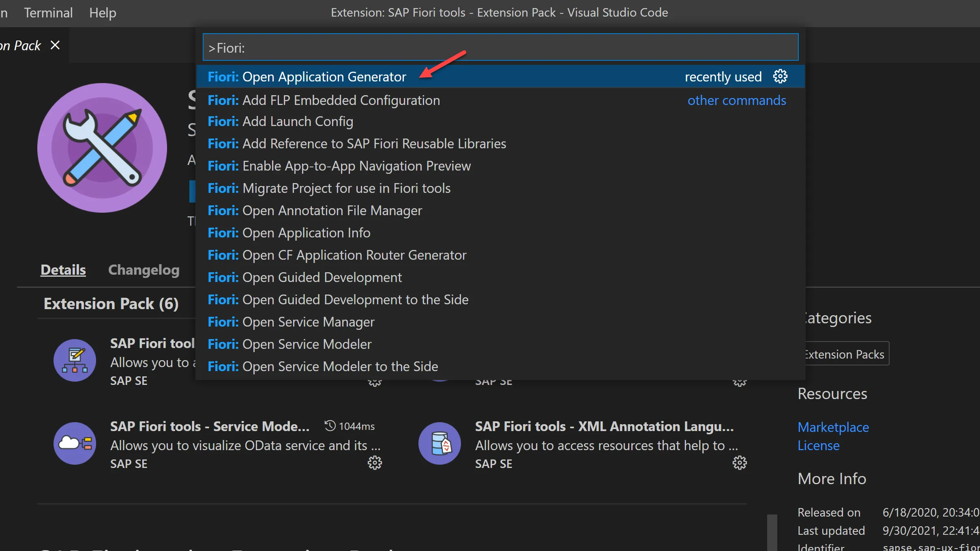Click the activation time clock icon
Image resolution: width=980 pixels, height=551 pixels.
click(x=330, y=426)
